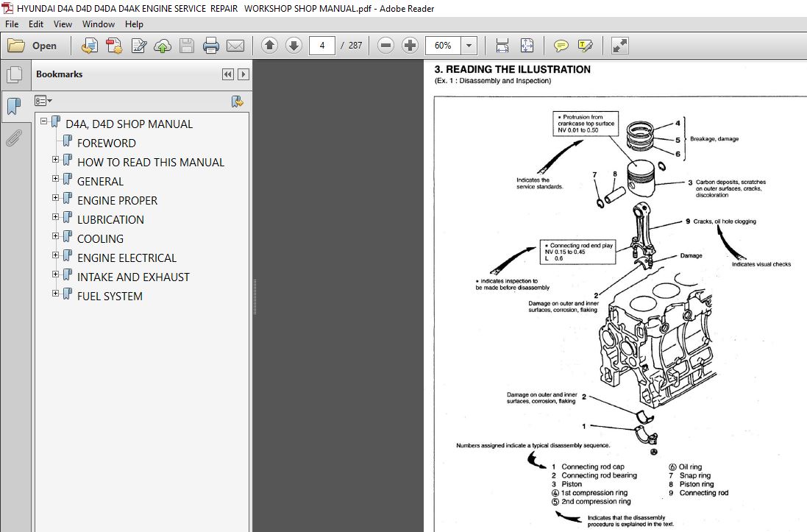Viewport: 807px width, 532px height.
Task: Click the cloud upload icon
Action: pos(163,46)
